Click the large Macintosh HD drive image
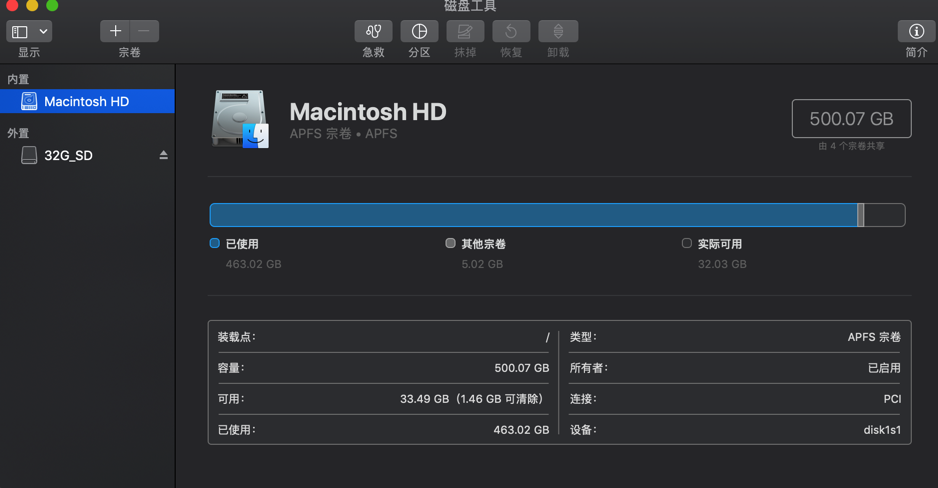The image size is (938, 488). pyautogui.click(x=240, y=118)
